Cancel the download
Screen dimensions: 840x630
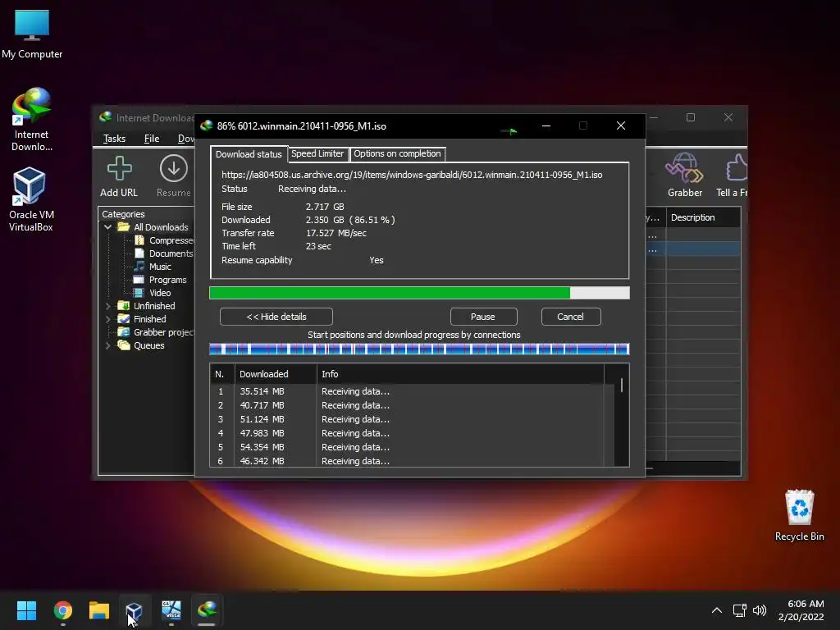click(x=571, y=317)
